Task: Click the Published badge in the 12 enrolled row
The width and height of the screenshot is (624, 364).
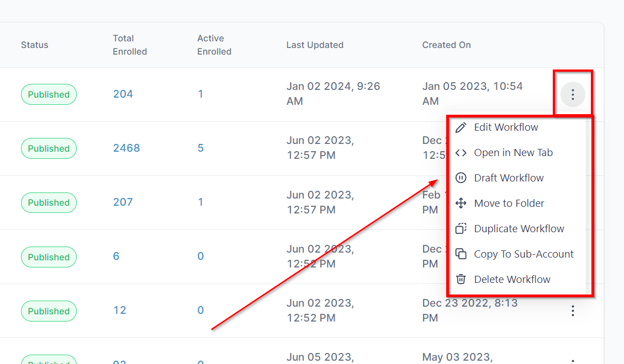Action: click(x=49, y=311)
